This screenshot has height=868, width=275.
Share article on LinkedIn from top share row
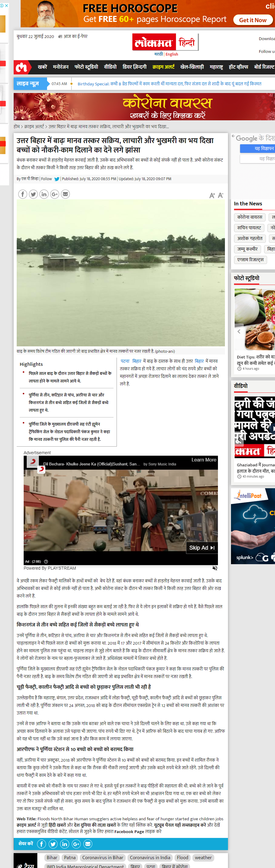(44, 194)
